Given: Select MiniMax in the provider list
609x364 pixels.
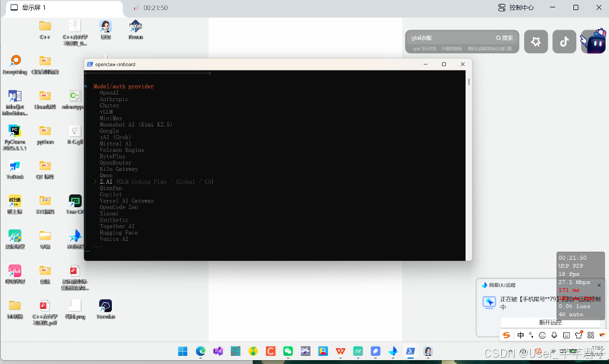Looking at the screenshot, I should 110,118.
